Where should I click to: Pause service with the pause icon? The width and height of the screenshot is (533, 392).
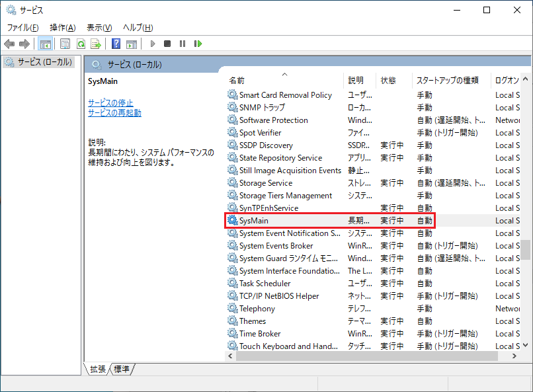point(183,44)
